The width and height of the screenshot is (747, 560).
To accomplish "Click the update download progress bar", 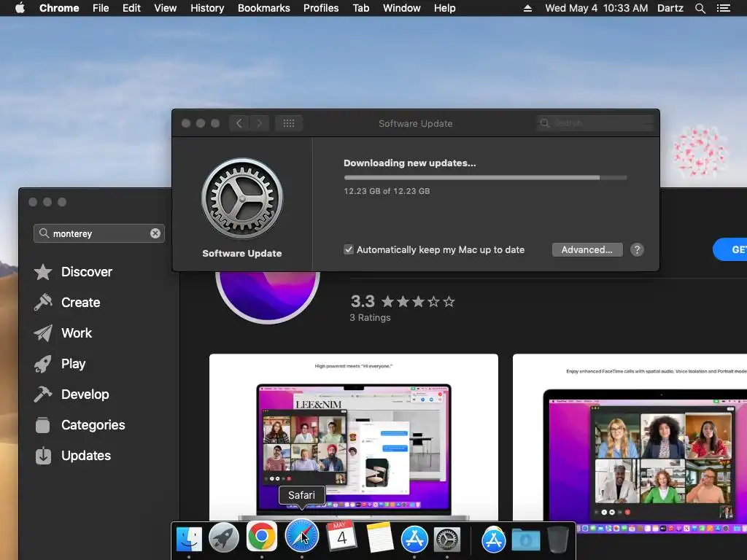I will pos(485,178).
